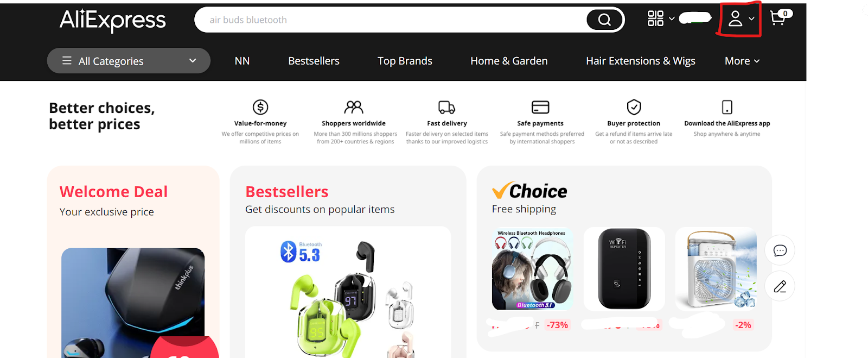Image resolution: width=868 pixels, height=358 pixels.
Task: Select Top Brands in navigation bar
Action: pyautogui.click(x=405, y=61)
